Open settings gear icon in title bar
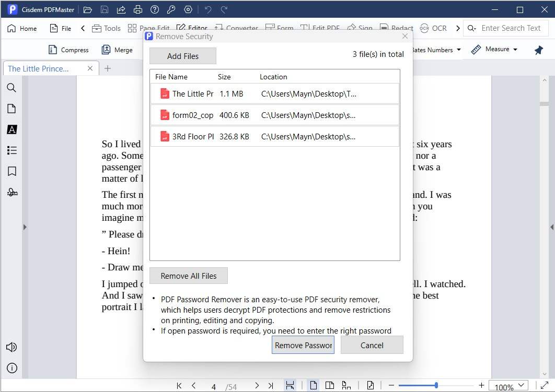This screenshot has height=392, width=555. point(188,9)
